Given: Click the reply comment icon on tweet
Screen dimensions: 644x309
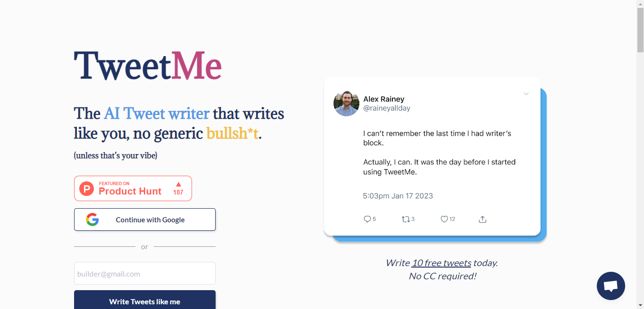Looking at the screenshot, I should click(367, 219).
